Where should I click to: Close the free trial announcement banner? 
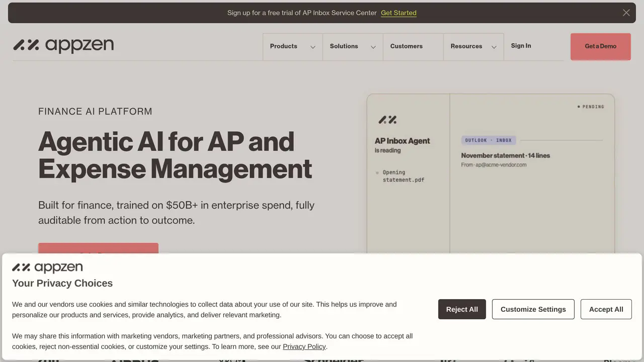pos(626,13)
